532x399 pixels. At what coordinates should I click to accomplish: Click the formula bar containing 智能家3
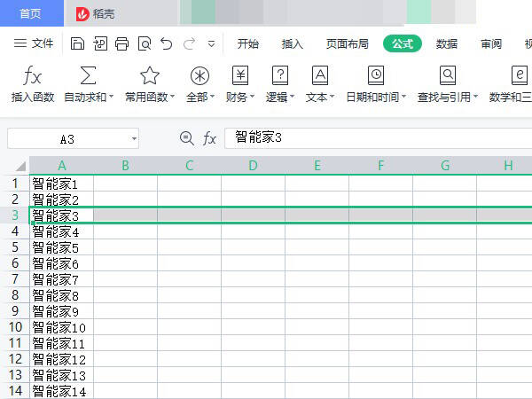tap(379, 138)
